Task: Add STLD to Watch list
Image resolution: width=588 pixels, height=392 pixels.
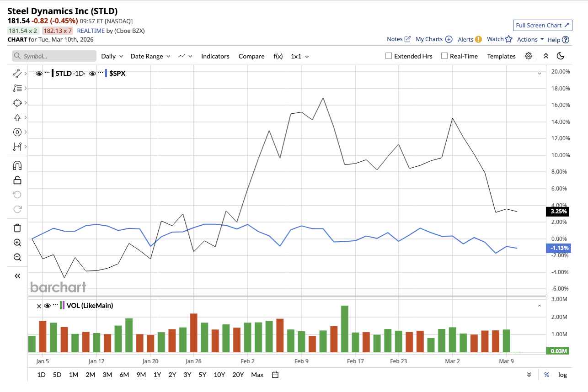Action: coord(499,39)
